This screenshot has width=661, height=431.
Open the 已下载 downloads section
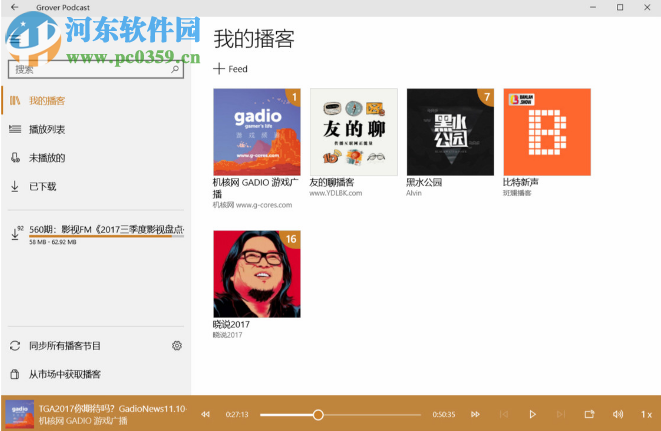click(96, 186)
